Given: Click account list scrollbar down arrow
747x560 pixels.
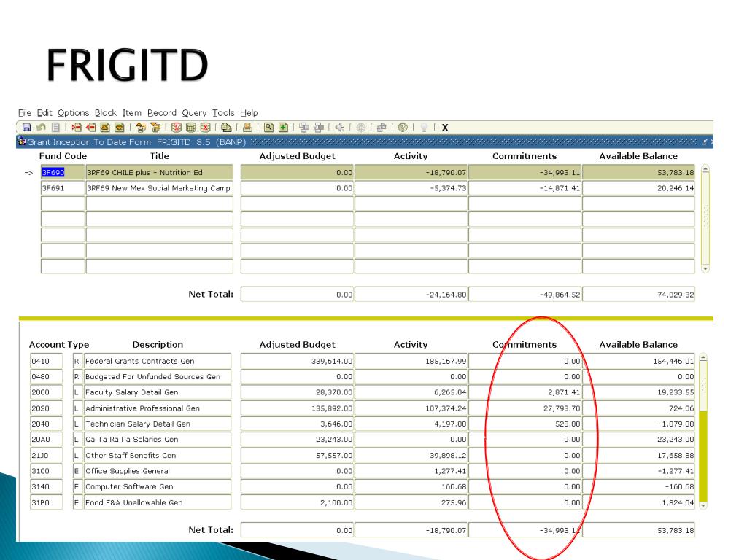Looking at the screenshot, I should tap(703, 506).
